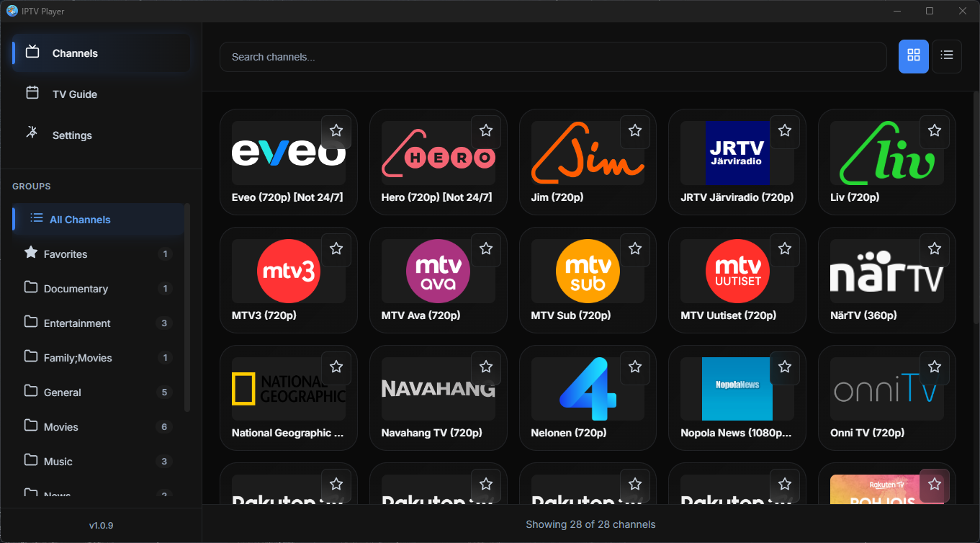Click the Channels TV icon in sidebar
The height and width of the screenshot is (543, 980).
click(31, 53)
